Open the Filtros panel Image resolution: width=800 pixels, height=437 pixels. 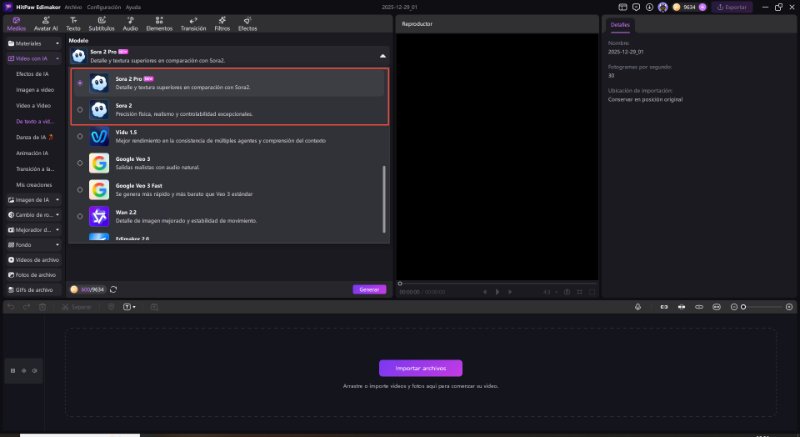(x=222, y=24)
